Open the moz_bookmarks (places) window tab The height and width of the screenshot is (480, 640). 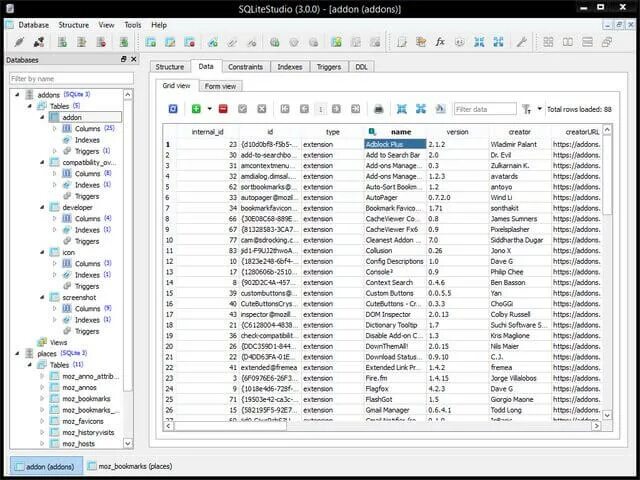coord(130,466)
